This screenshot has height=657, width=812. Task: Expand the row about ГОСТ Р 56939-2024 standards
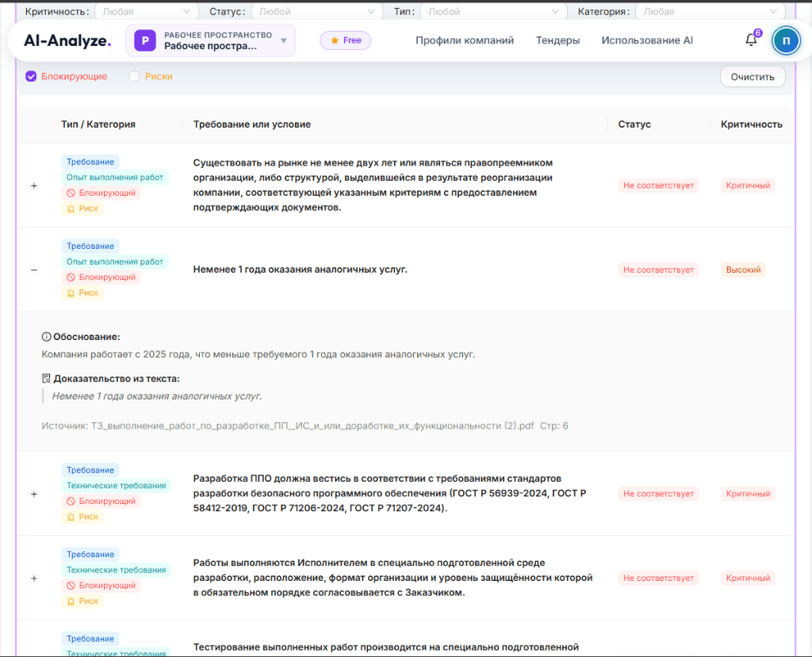34,494
